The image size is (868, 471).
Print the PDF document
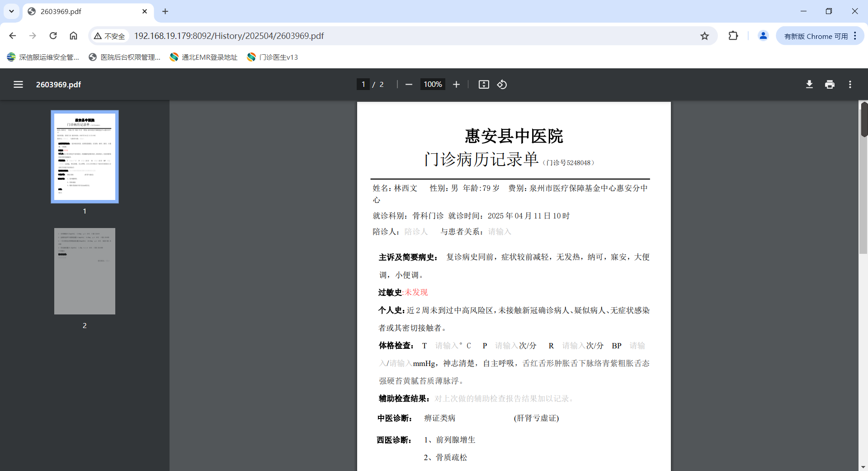pos(830,85)
